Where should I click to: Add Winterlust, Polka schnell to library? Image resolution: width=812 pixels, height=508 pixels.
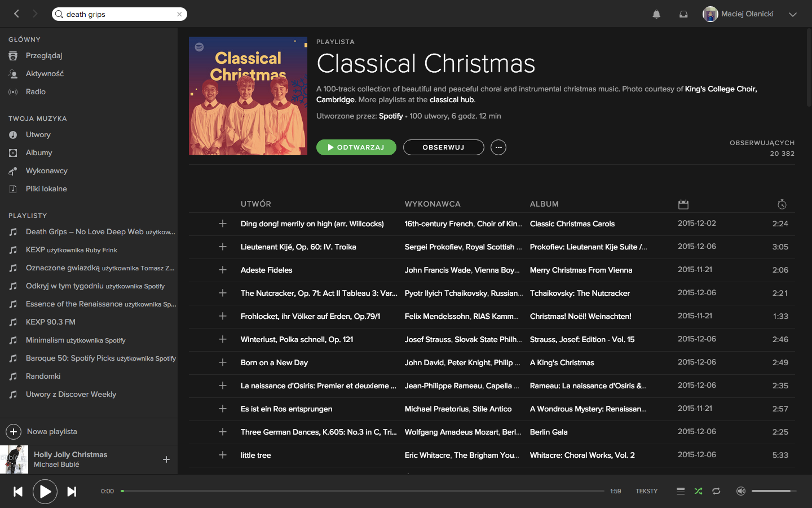coord(223,339)
